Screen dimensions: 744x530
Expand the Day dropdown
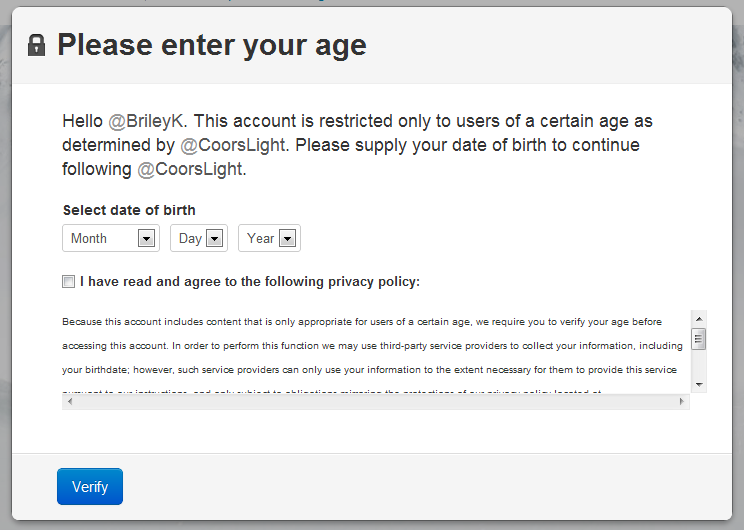coord(199,238)
